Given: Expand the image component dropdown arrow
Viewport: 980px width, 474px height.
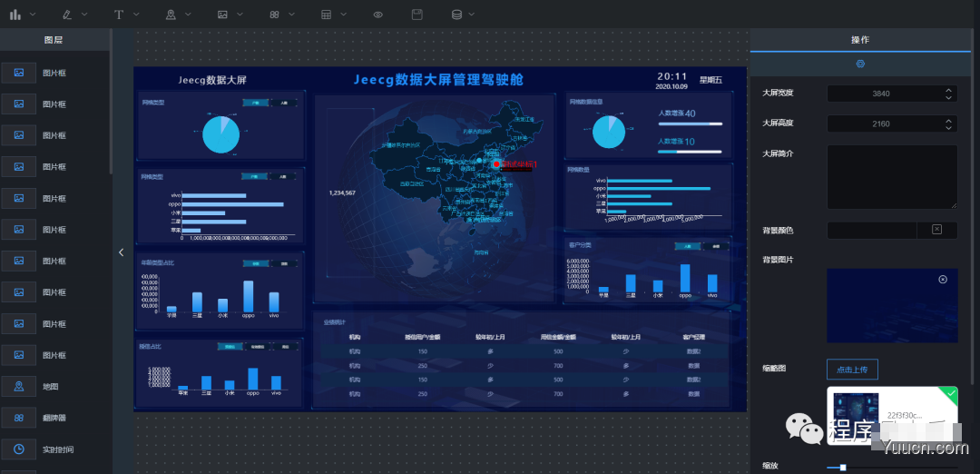Looking at the screenshot, I should [x=240, y=14].
